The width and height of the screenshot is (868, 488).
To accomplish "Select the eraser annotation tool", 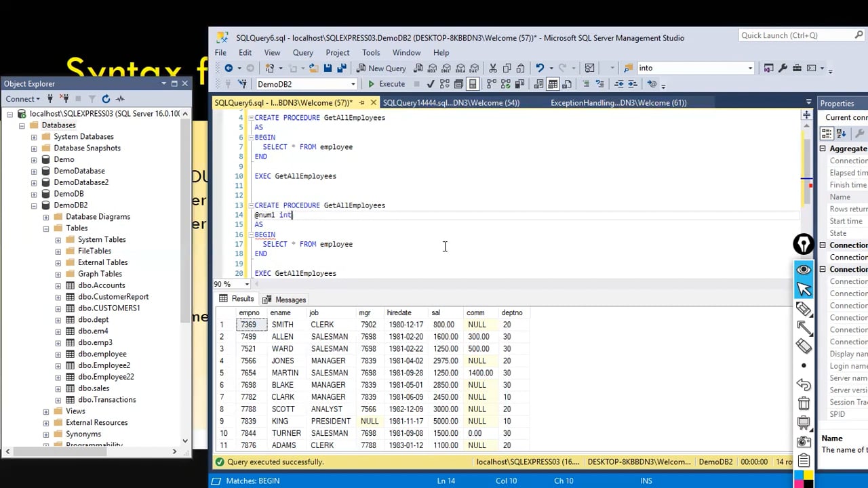I will point(804,346).
